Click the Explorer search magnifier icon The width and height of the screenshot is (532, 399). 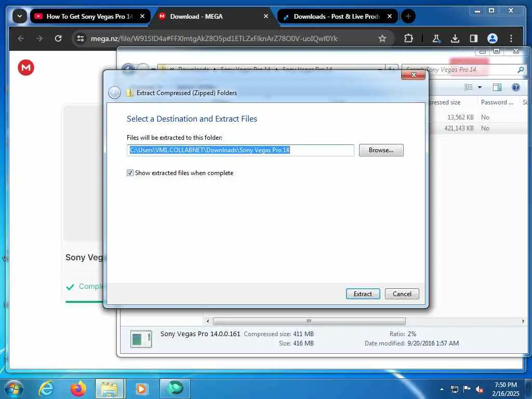coord(521,70)
